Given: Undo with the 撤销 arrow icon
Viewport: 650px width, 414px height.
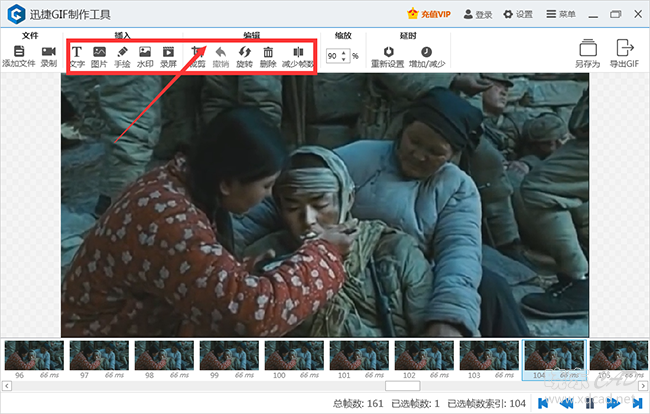Looking at the screenshot, I should point(221,52).
